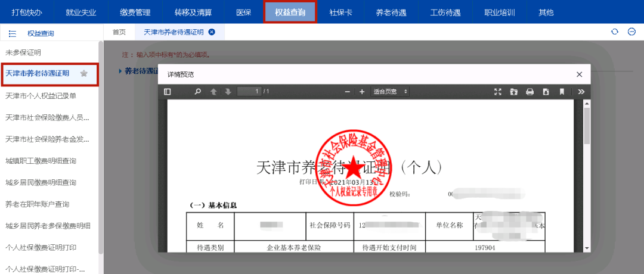Open the 养老待遇 menu
This screenshot has height=274, width=644.
point(391,12)
